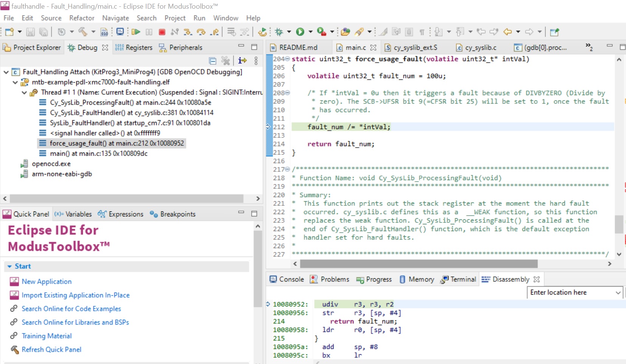Open Debug view's three-dot menu
Viewport: 626px width, 364px height.
(256, 61)
